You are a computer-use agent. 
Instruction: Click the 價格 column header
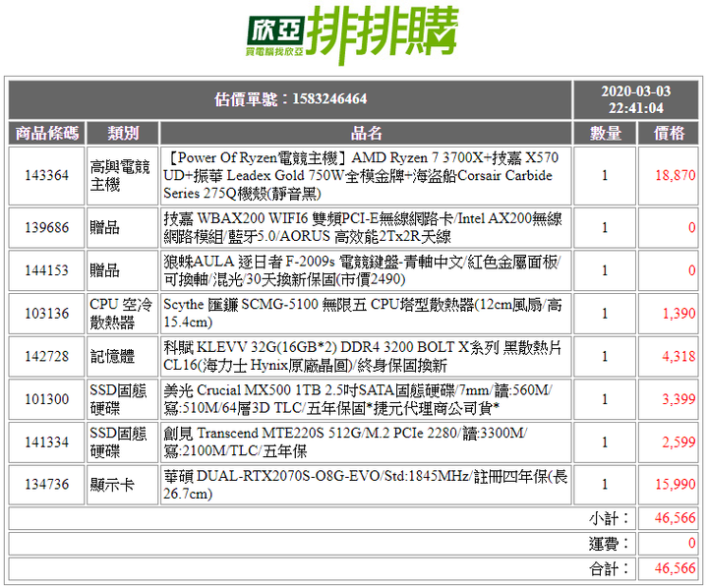click(669, 133)
